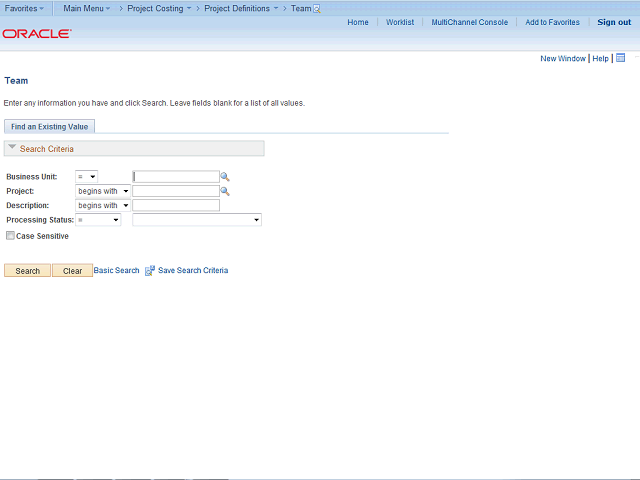Click the Sign out link
The width and height of the screenshot is (640, 480).
pos(614,22)
